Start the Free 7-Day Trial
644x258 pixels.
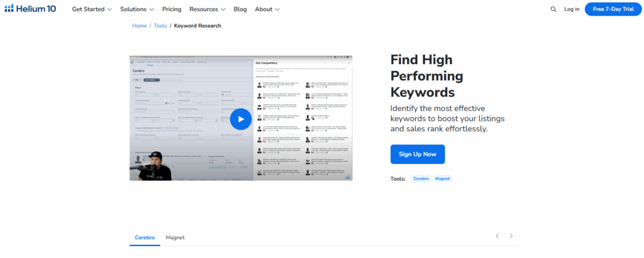pyautogui.click(x=613, y=9)
